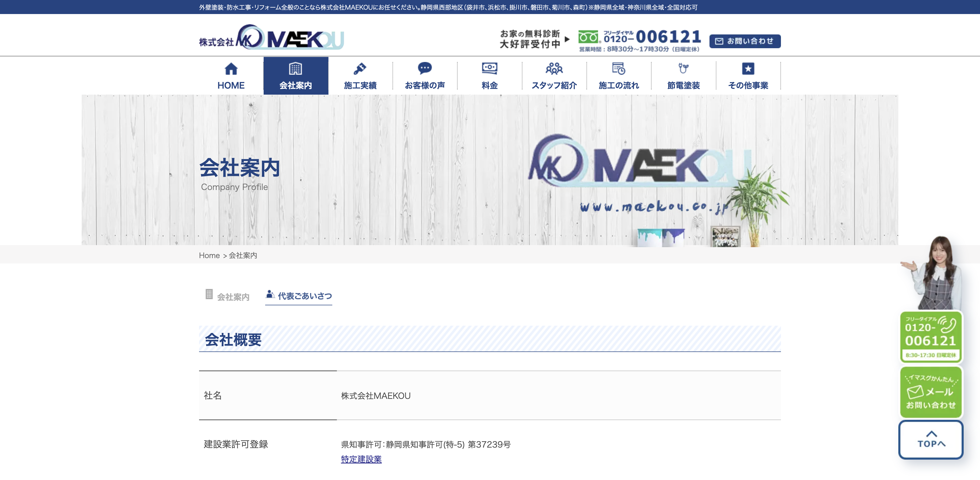This screenshot has width=980, height=480.
Task: Click the Company Profile subtitle text
Action: tap(234, 187)
